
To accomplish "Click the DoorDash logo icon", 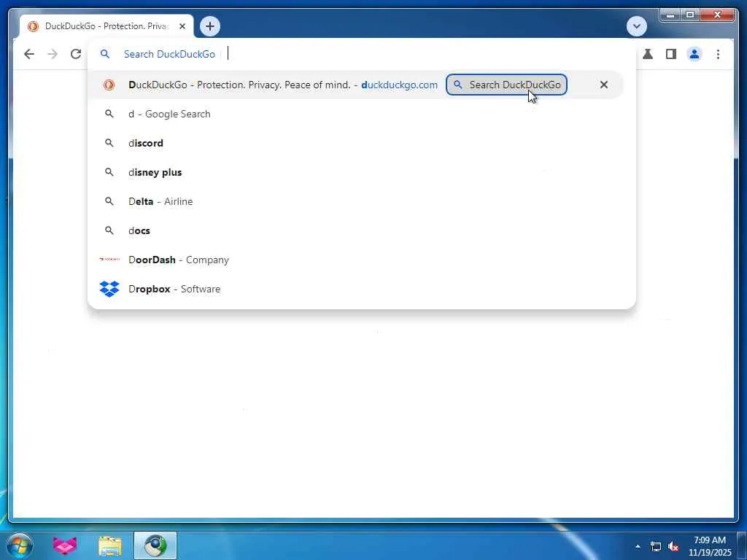I will coord(109,260).
